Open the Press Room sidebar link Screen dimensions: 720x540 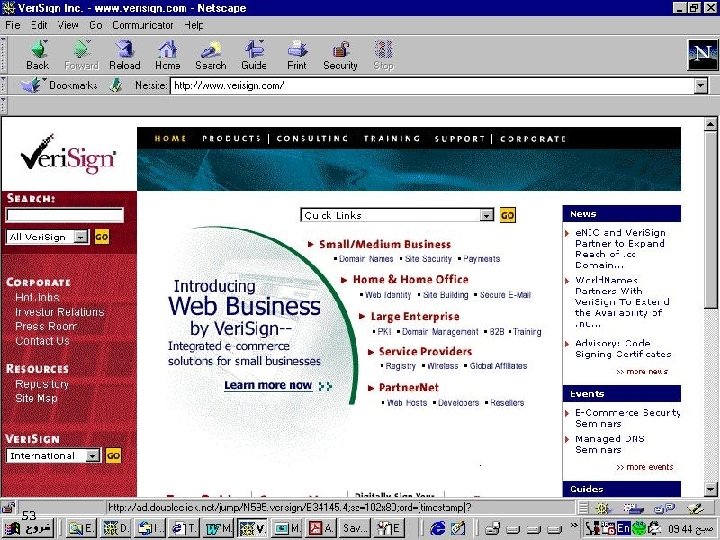(x=46, y=326)
